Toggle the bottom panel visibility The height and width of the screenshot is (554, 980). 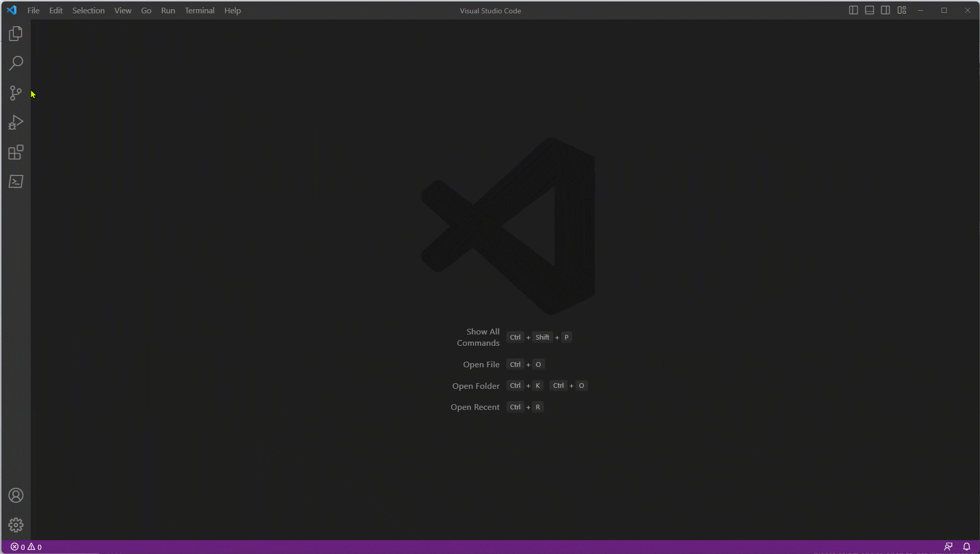(x=869, y=10)
